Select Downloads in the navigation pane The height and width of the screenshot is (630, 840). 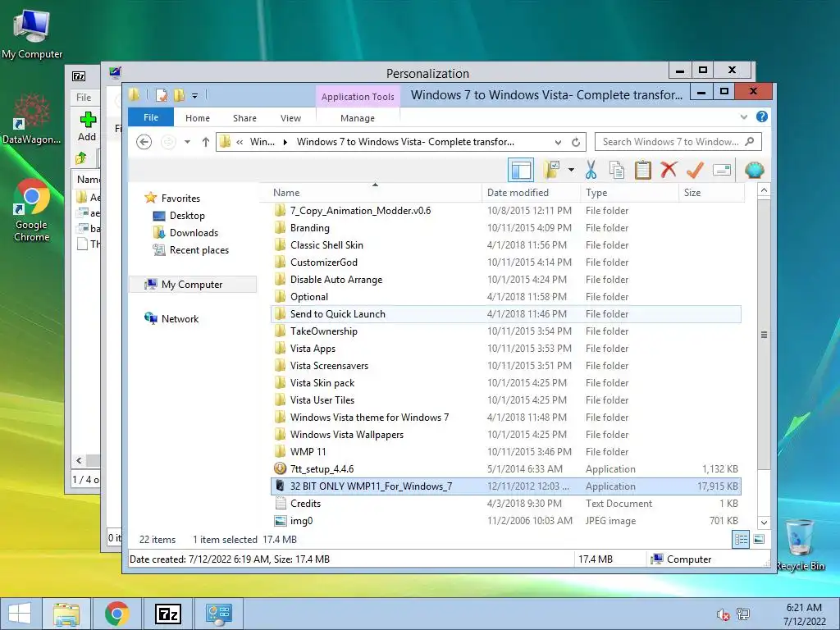point(194,232)
